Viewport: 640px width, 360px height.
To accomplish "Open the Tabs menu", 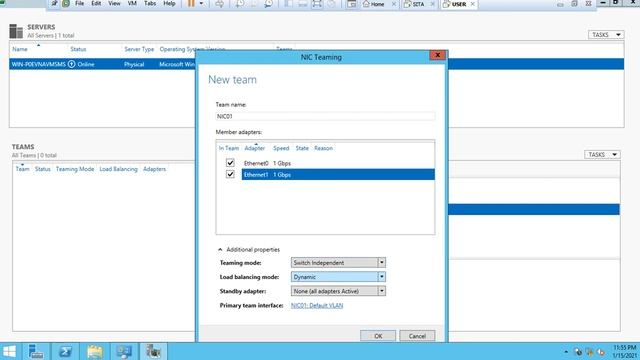I will (x=150, y=4).
